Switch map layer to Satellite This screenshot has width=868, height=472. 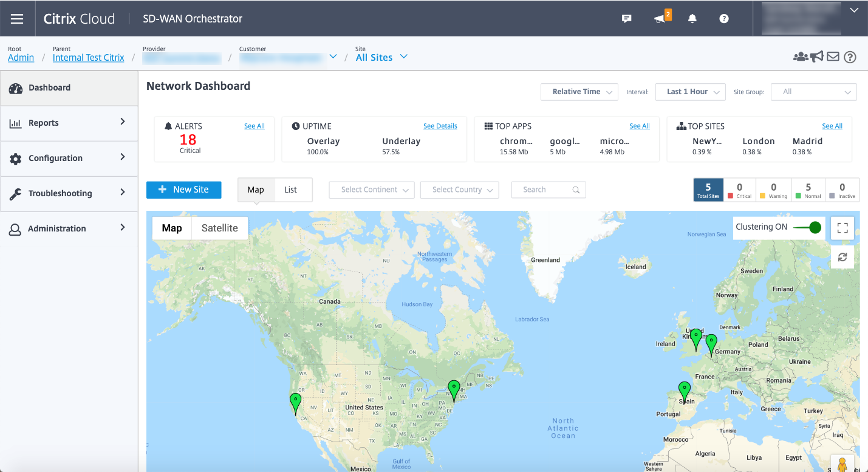(x=220, y=228)
